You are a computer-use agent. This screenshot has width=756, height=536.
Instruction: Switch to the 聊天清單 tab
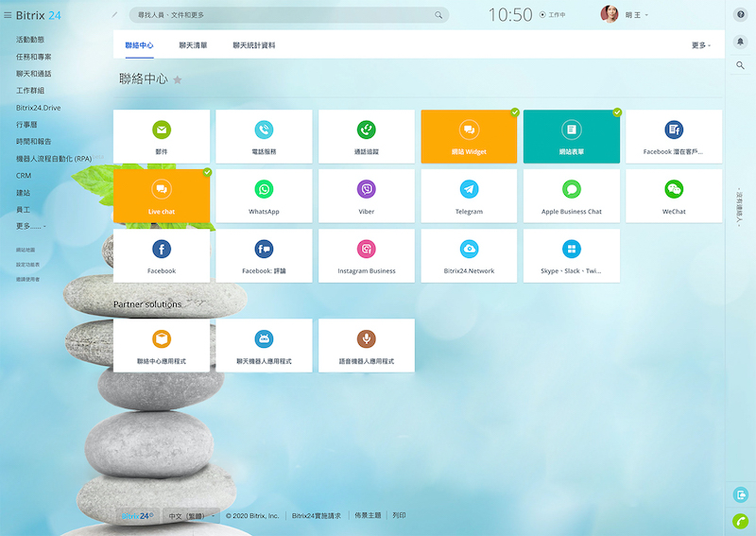tap(193, 45)
